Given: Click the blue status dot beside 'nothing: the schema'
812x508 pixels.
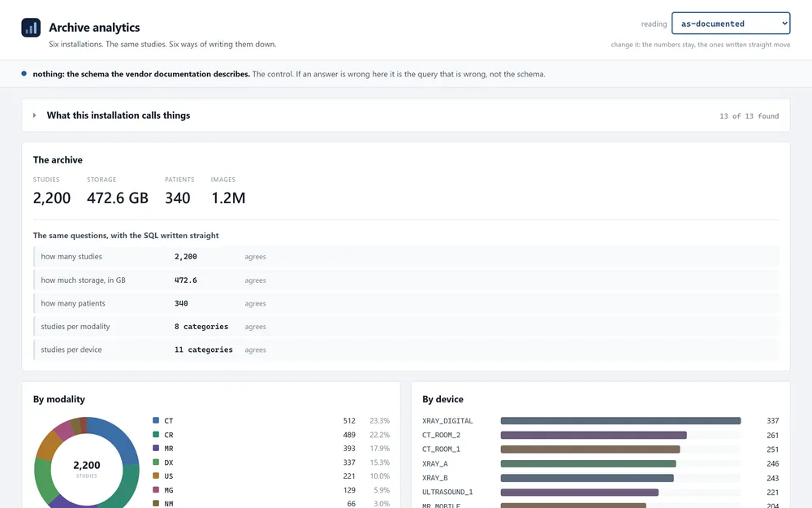Looking at the screenshot, I should tap(24, 74).
